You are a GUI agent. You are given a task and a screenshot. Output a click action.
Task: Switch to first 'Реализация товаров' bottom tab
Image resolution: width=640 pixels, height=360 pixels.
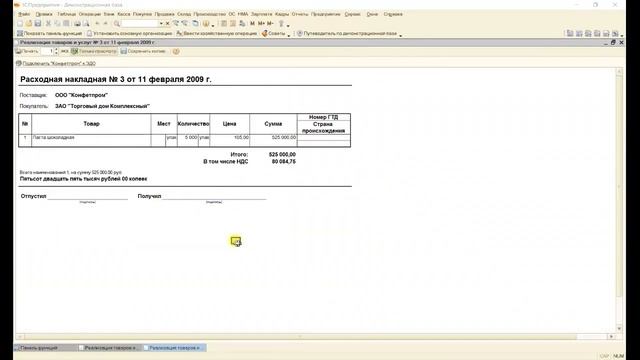[x=109, y=348]
